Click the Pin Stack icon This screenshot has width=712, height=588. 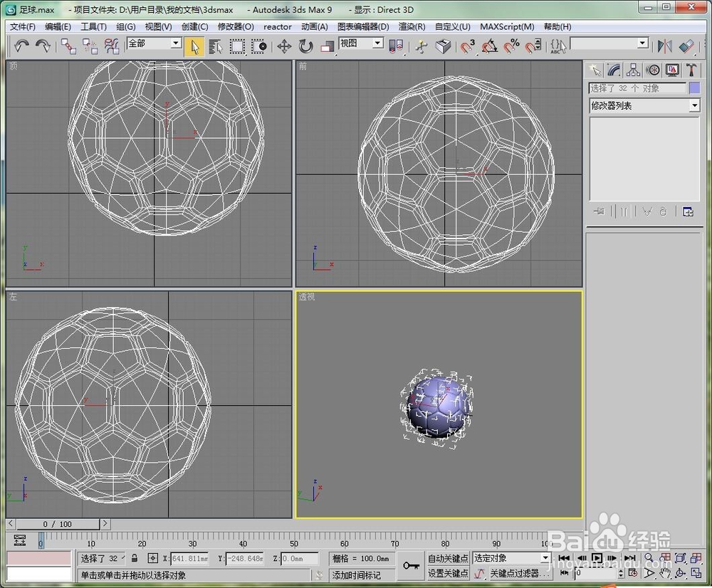tap(599, 211)
